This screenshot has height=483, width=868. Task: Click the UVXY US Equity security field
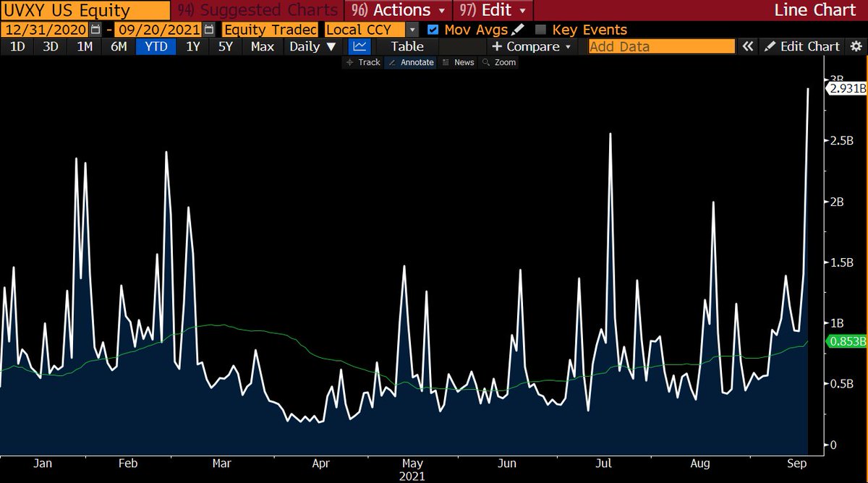(85, 10)
